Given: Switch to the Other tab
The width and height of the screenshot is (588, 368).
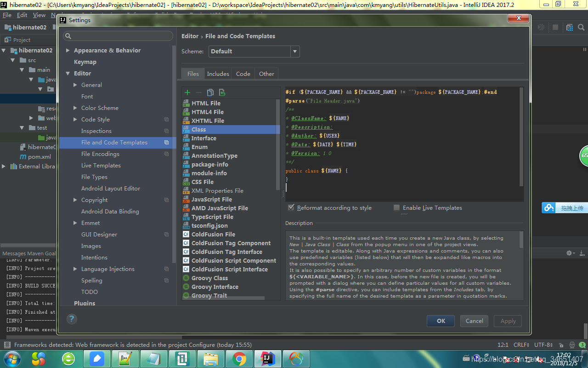Looking at the screenshot, I should point(266,74).
